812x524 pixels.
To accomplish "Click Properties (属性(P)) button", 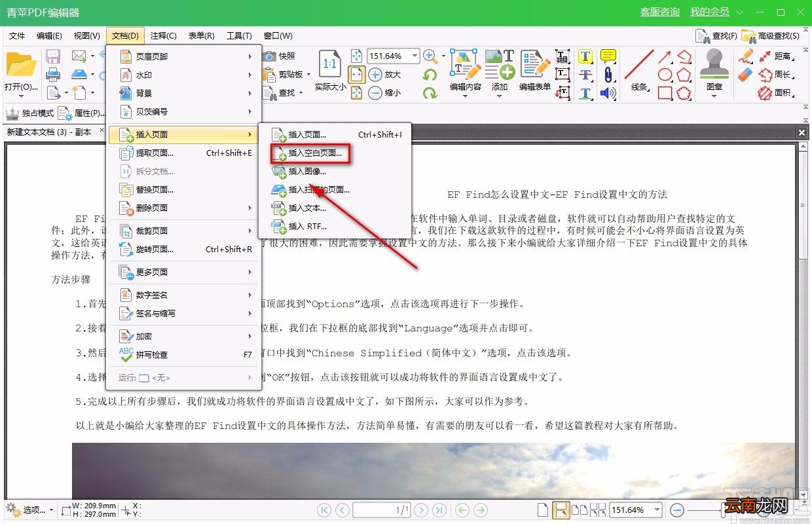I will coord(82,113).
